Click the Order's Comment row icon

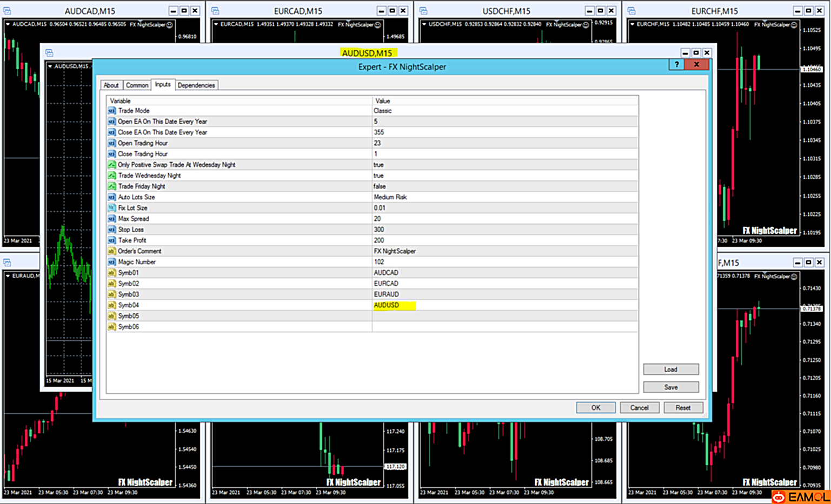click(112, 251)
